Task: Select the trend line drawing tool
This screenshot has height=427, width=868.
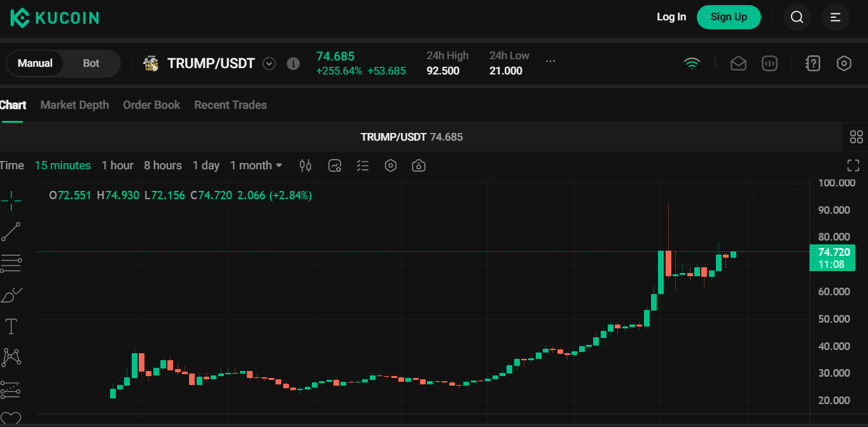Action: point(11,232)
